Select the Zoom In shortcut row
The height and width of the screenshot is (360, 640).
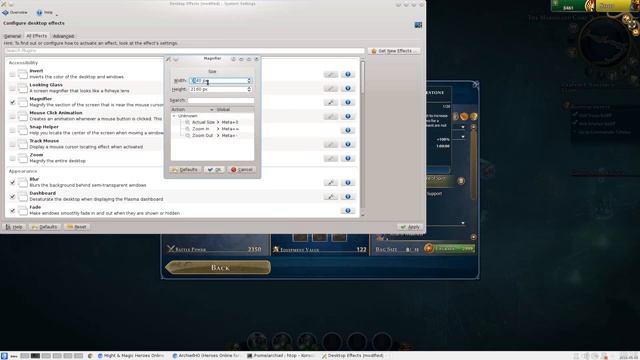click(x=212, y=129)
